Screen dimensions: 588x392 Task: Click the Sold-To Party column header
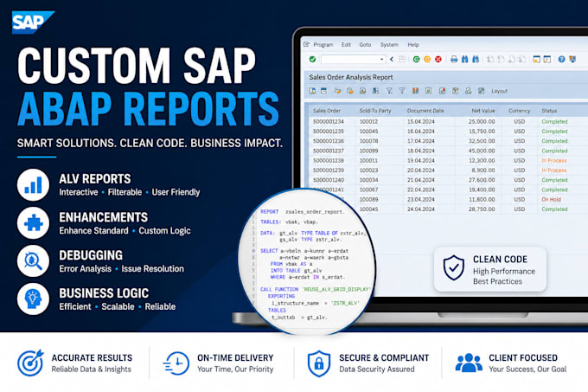click(375, 111)
